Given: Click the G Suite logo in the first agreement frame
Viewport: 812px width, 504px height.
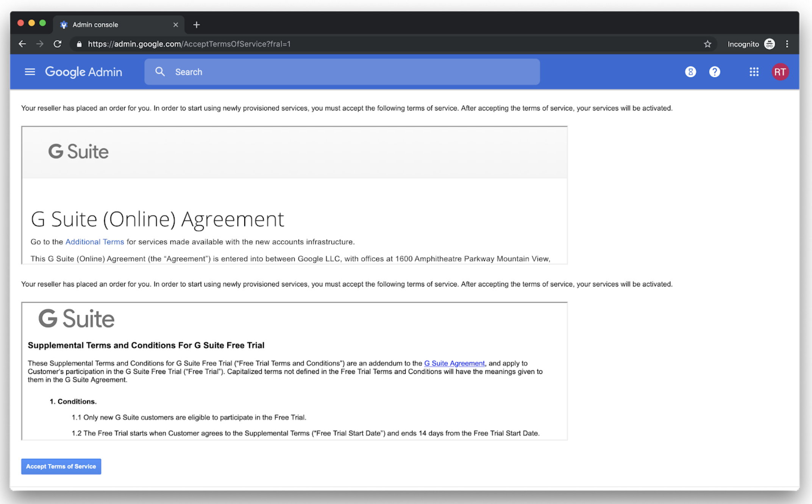Looking at the screenshot, I should click(x=78, y=152).
